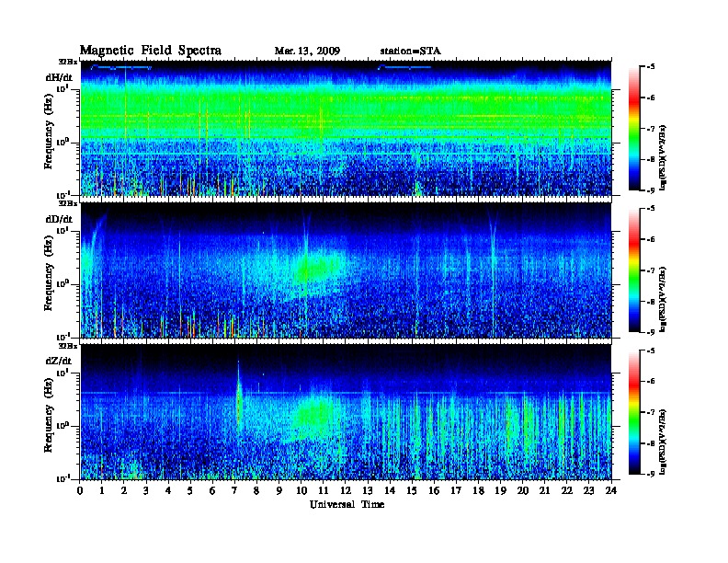Click the color scale bar beside the dD/dt panel
The height and width of the screenshot is (563, 728).
pyautogui.click(x=634, y=270)
